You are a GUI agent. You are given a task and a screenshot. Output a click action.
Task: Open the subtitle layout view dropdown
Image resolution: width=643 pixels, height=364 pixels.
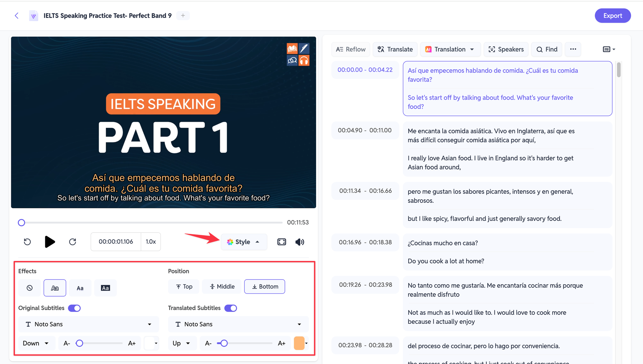point(609,49)
